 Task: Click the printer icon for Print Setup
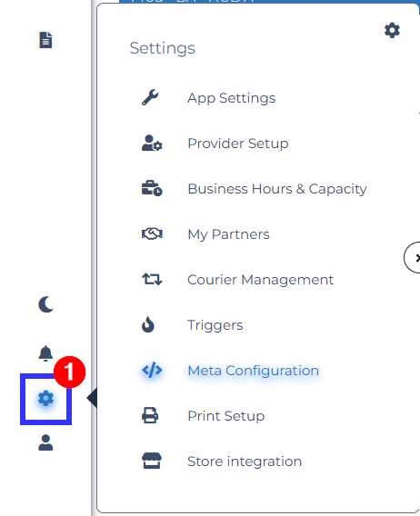(150, 415)
